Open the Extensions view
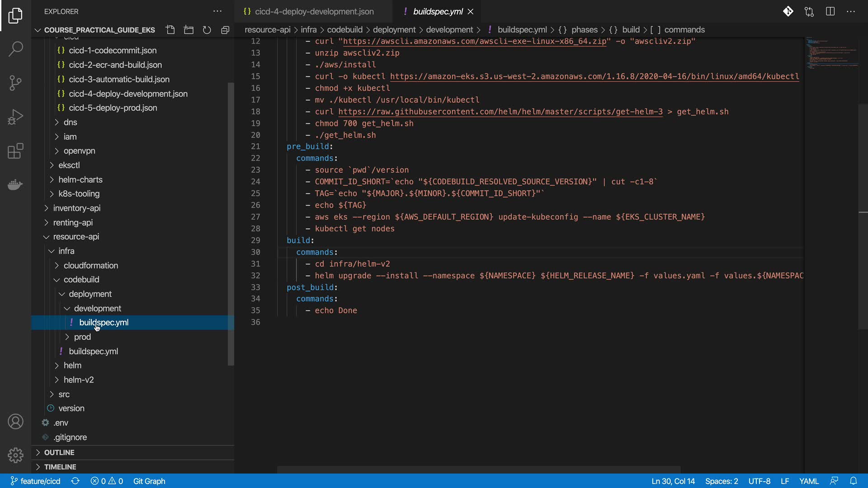The image size is (868, 488). (15, 151)
